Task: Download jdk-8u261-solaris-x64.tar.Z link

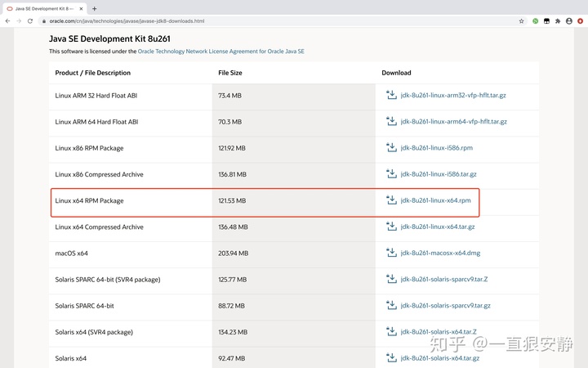Action: point(439,332)
